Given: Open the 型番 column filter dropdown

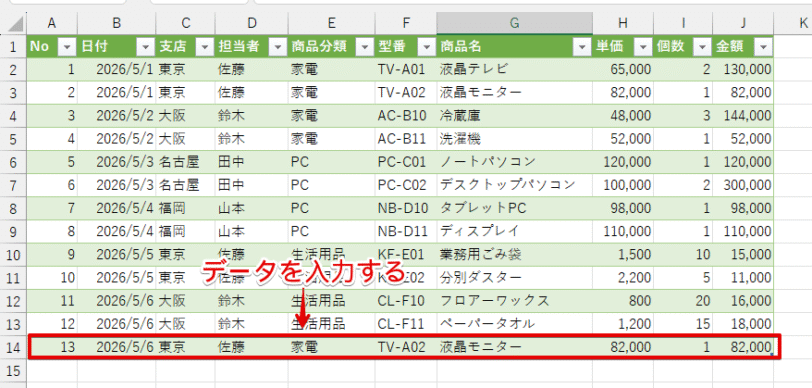Looking at the screenshot, I should tap(426, 47).
